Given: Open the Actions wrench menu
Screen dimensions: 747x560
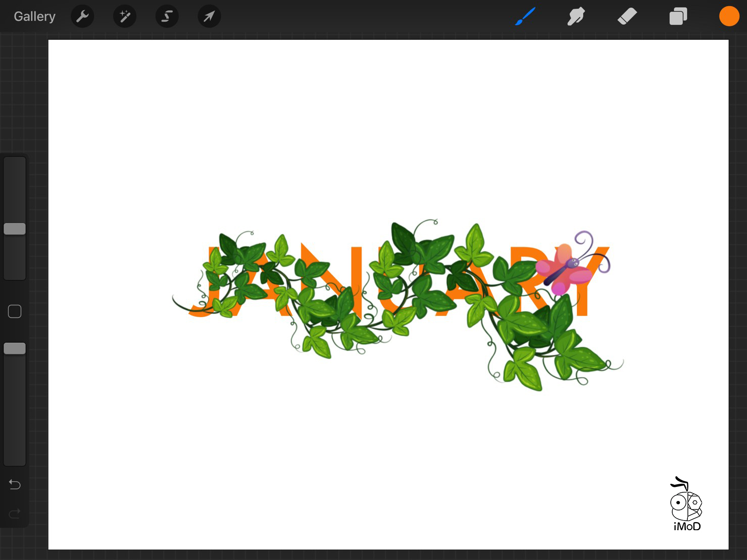Looking at the screenshot, I should (x=82, y=17).
